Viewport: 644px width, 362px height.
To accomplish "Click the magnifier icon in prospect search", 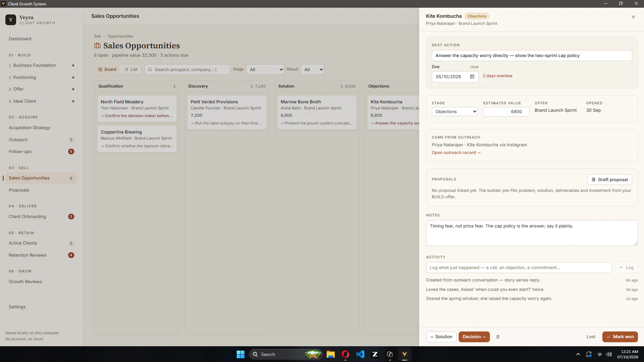I will coord(150,69).
